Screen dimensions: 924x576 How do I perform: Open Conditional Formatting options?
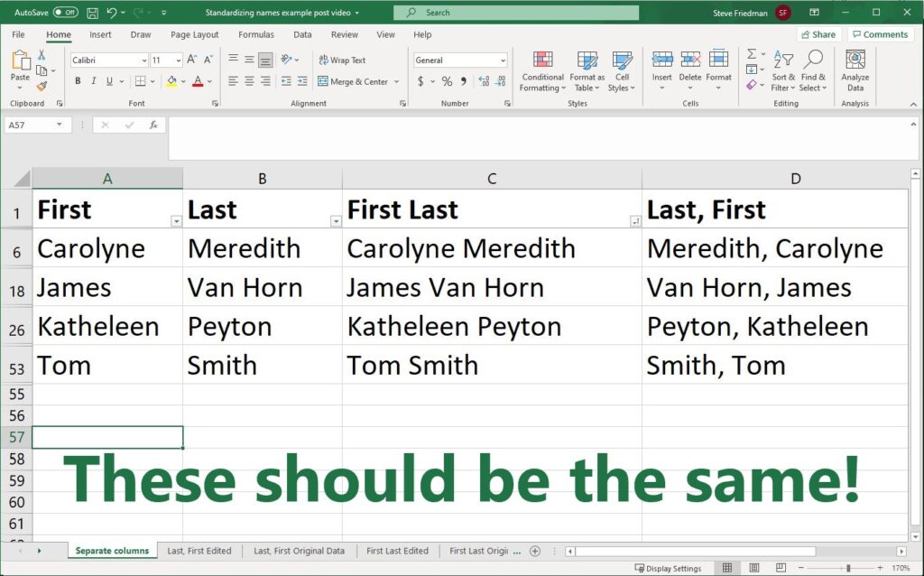(541, 72)
